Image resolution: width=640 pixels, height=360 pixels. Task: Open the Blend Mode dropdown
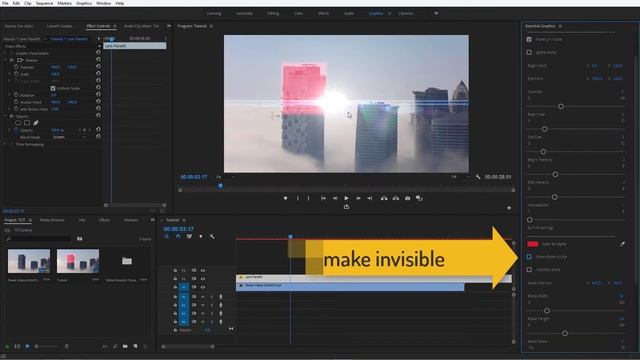69,137
